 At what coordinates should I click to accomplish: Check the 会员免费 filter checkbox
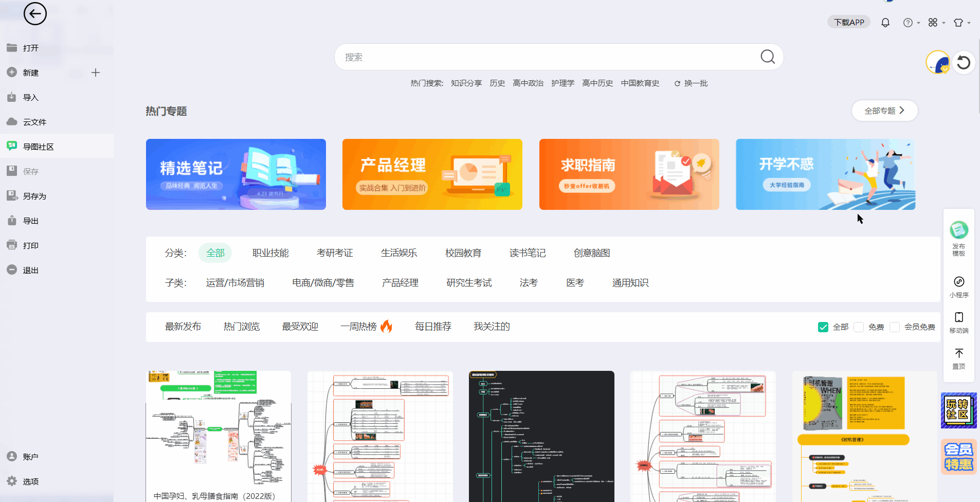pyautogui.click(x=895, y=327)
